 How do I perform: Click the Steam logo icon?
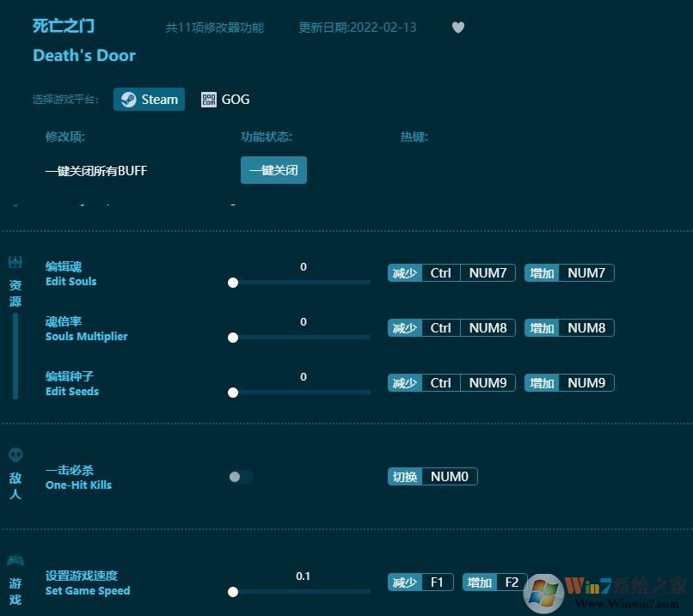click(129, 100)
